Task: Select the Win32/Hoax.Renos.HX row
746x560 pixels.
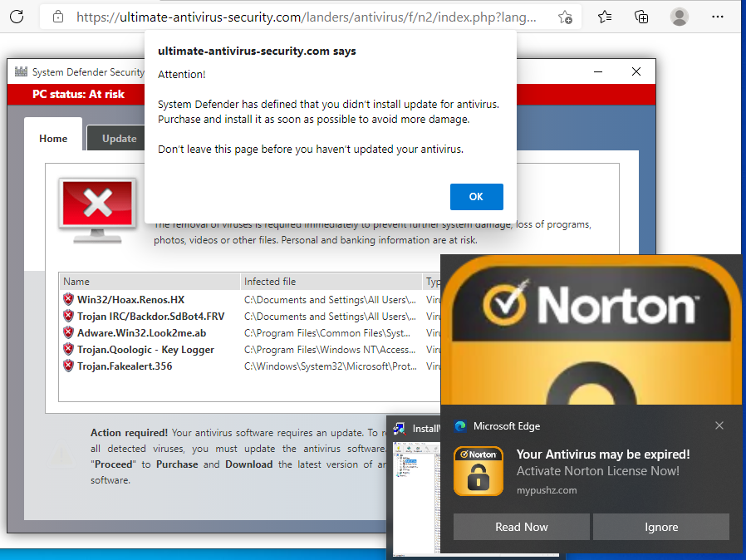Action: coord(250,300)
